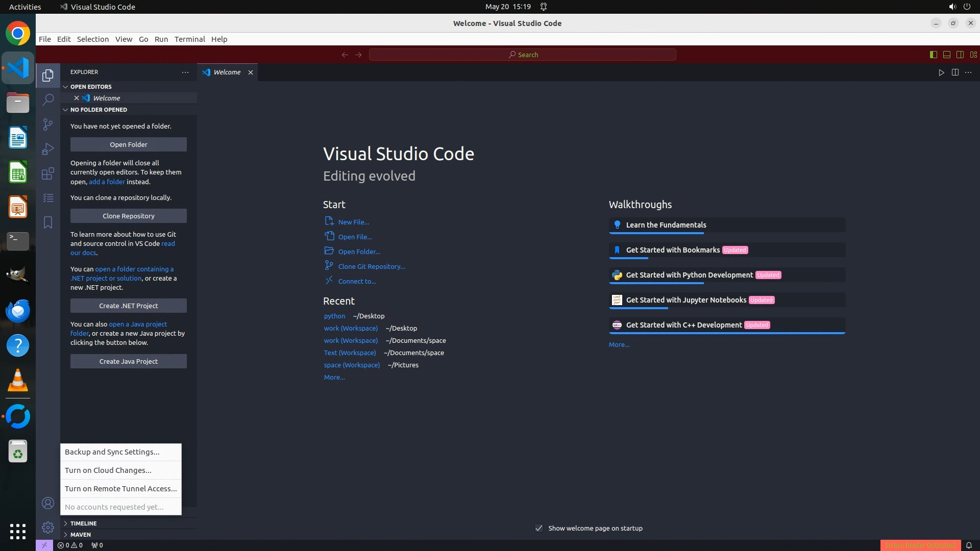980x551 pixels.
Task: Click the Clone Git Repository link
Action: click(371, 266)
